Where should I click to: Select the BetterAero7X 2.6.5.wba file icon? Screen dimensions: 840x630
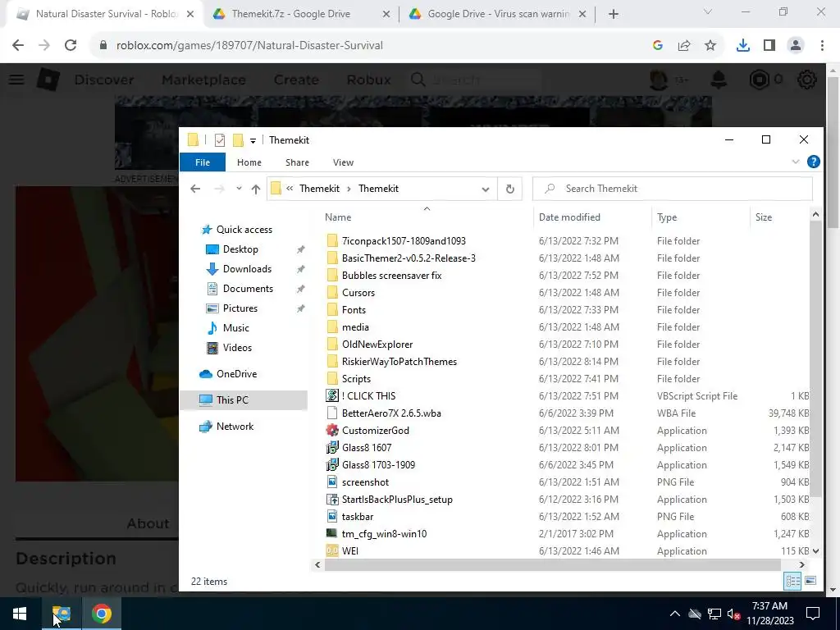pos(332,413)
